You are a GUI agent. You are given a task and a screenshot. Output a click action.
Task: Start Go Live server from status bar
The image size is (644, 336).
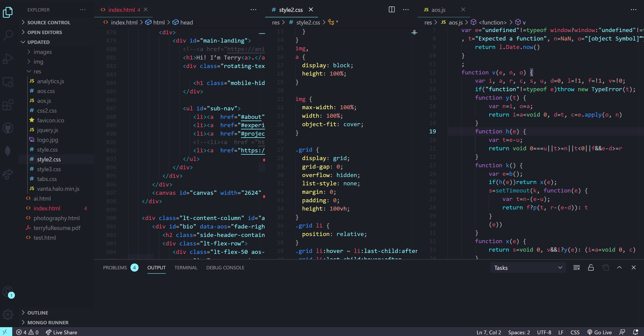[600, 332]
